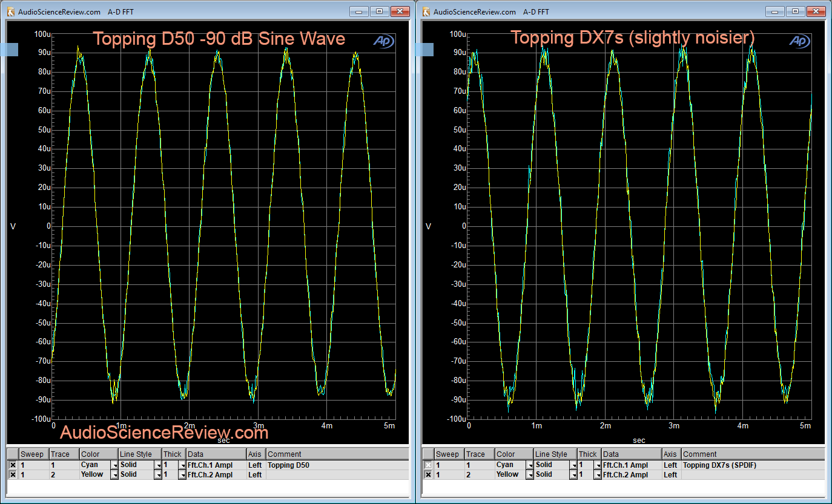Click the AP logo in the DX7s graph
The height and width of the screenshot is (504, 832).
click(799, 41)
